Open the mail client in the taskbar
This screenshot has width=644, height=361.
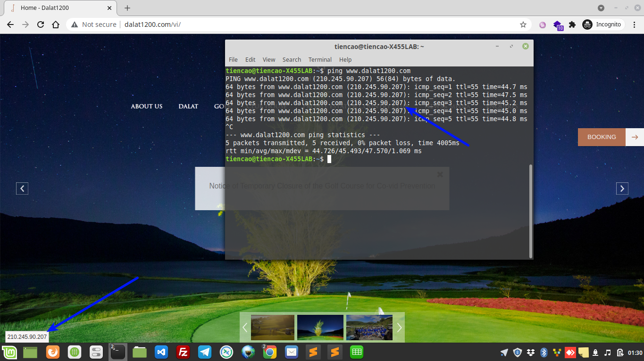tap(292, 352)
